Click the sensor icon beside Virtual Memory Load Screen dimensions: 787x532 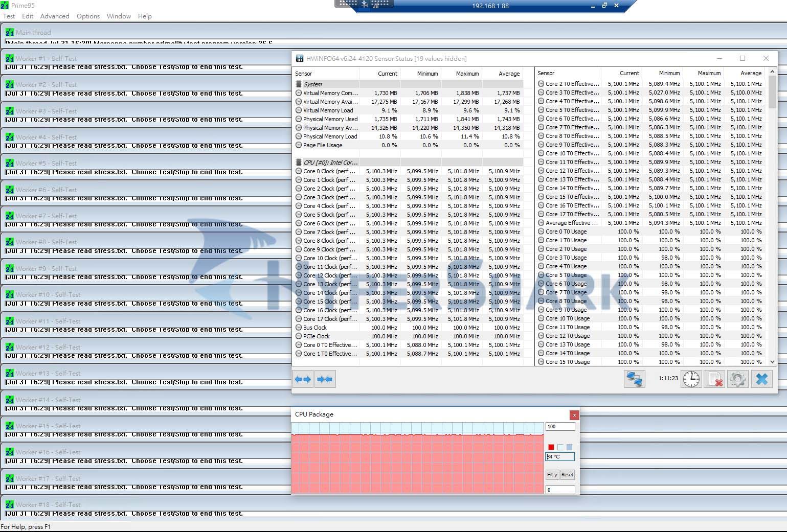pyautogui.click(x=299, y=110)
